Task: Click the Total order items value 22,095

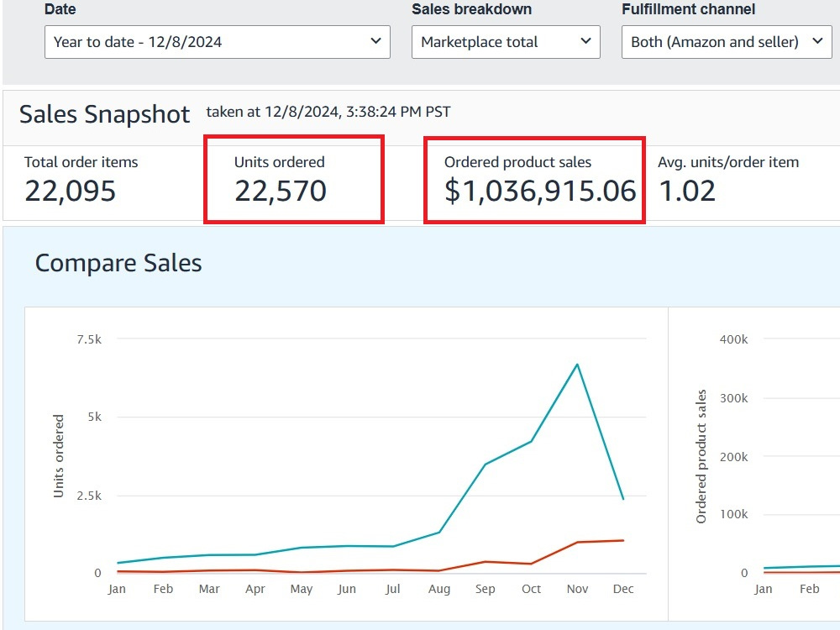Action: pyautogui.click(x=71, y=191)
